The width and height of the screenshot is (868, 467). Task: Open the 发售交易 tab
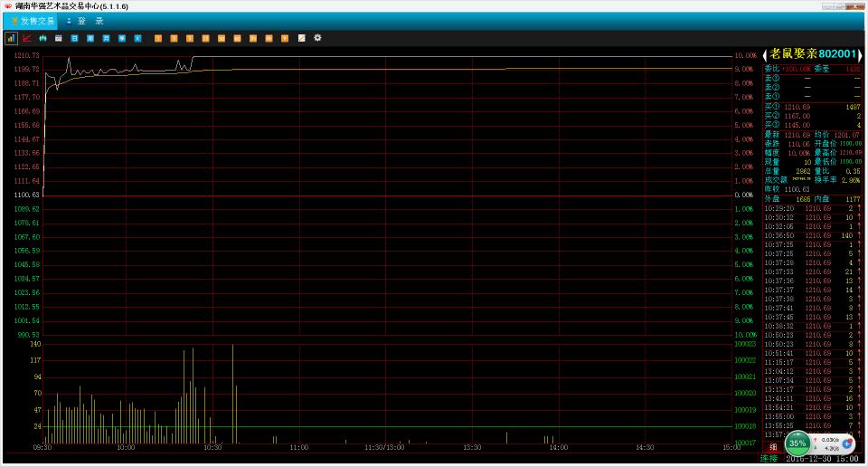pyautogui.click(x=33, y=21)
